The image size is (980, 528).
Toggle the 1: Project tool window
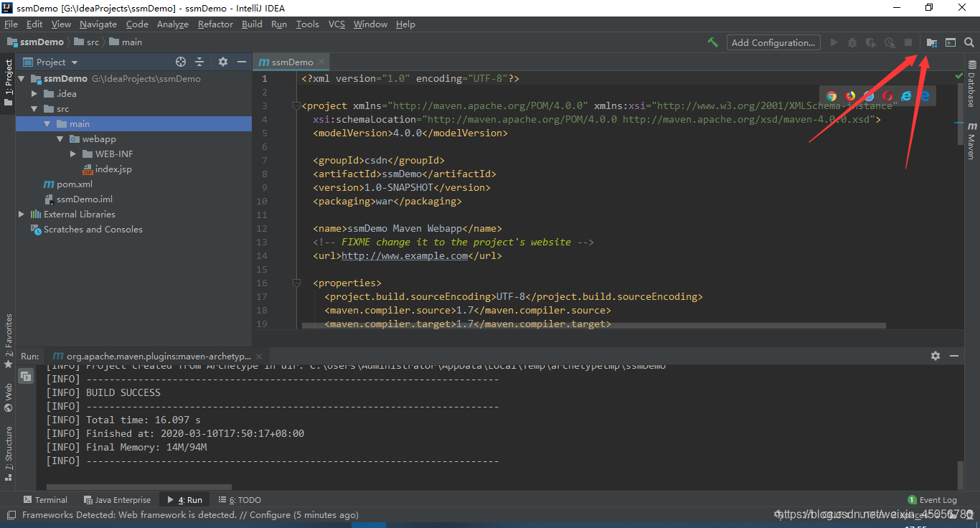coord(8,82)
